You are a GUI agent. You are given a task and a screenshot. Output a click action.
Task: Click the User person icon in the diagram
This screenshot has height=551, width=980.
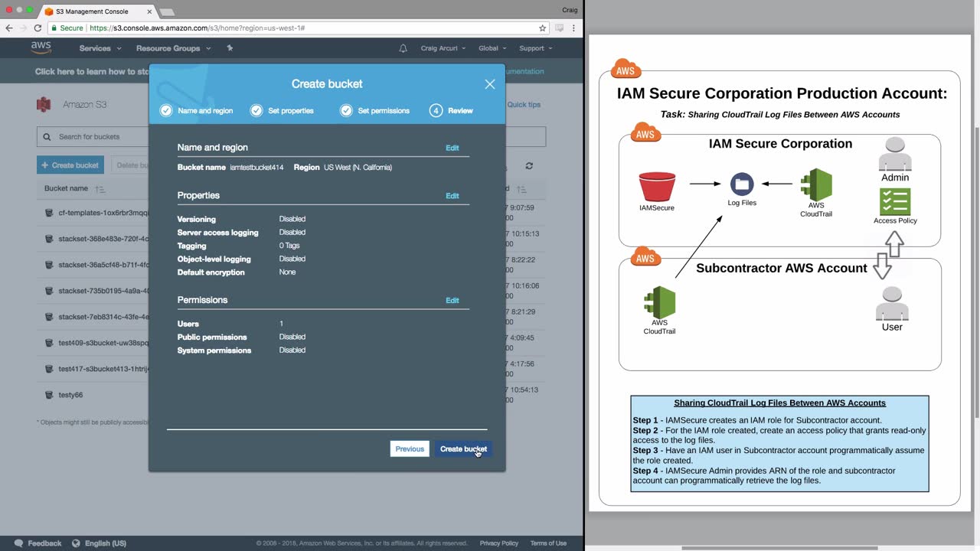(x=892, y=304)
